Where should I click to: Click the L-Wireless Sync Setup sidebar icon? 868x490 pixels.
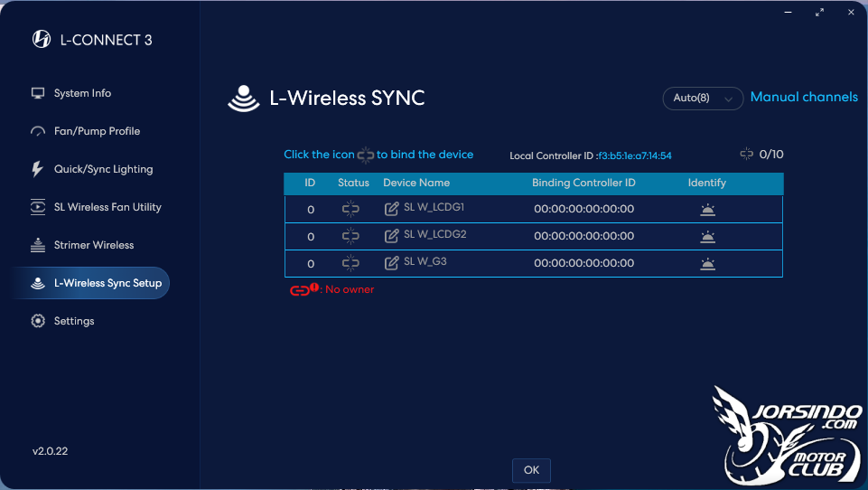[38, 283]
